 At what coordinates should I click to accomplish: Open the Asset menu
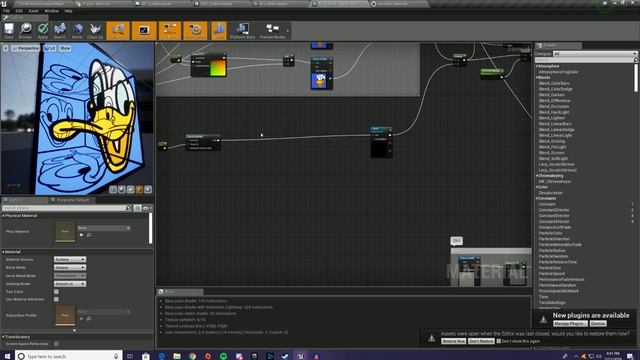click(33, 11)
